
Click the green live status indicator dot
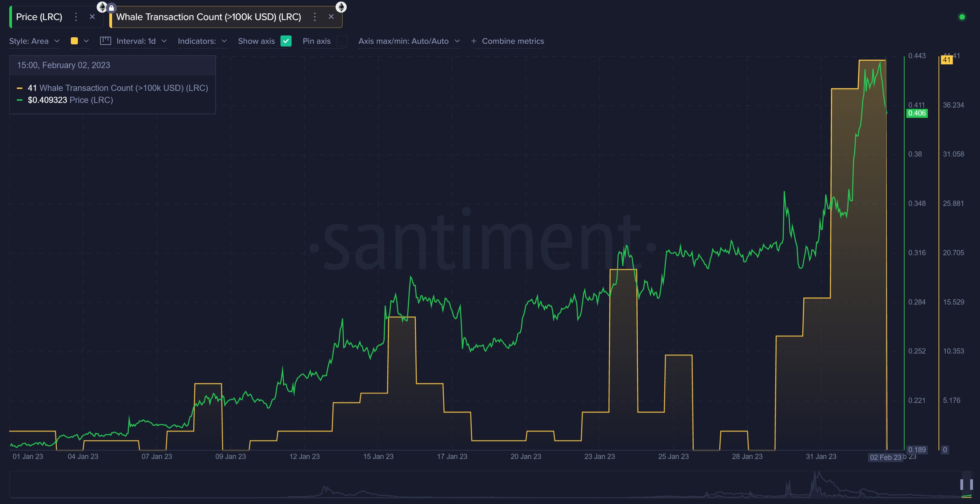tap(962, 17)
